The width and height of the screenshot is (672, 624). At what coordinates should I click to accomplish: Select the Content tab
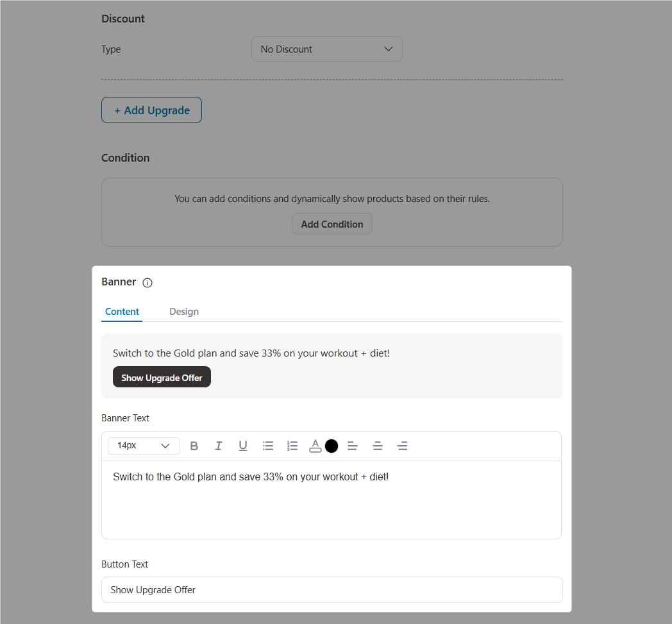(122, 312)
